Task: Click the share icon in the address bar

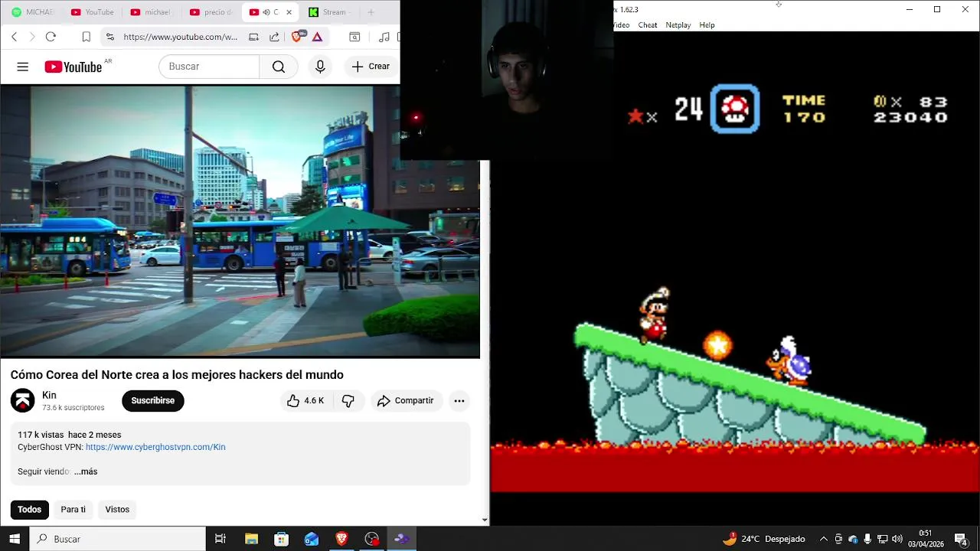Action: point(274,37)
